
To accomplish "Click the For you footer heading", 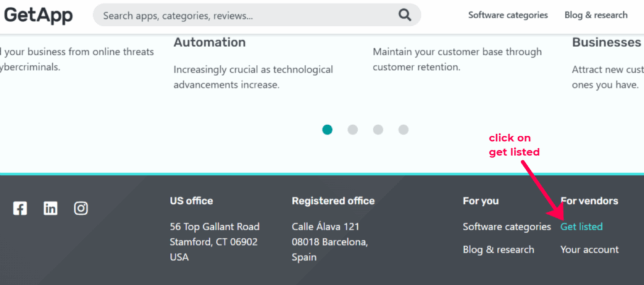I will [x=480, y=201].
